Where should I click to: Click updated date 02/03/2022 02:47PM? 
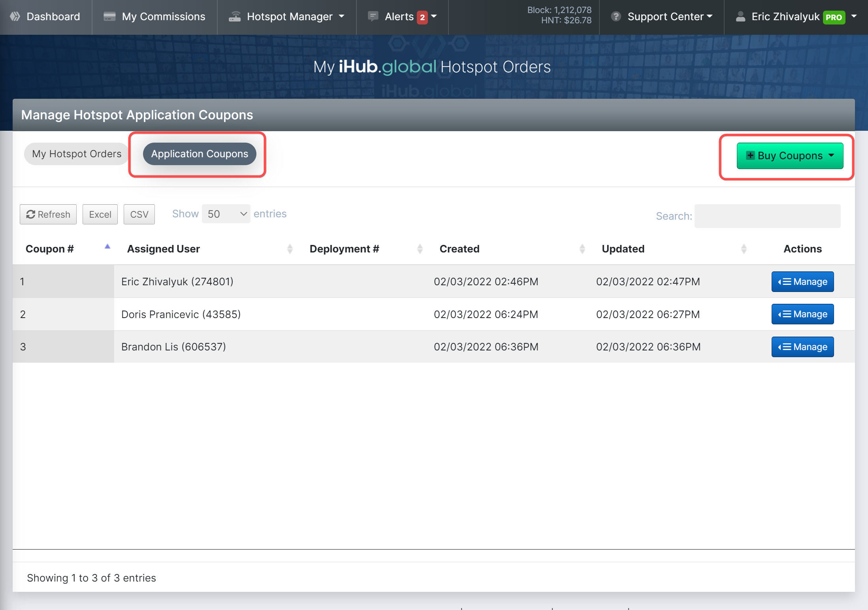tap(648, 282)
